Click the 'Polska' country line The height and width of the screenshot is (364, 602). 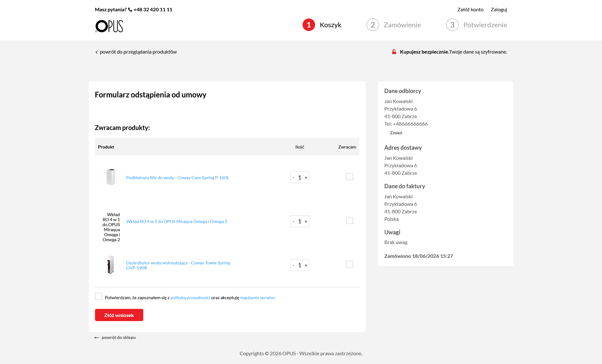click(x=392, y=219)
